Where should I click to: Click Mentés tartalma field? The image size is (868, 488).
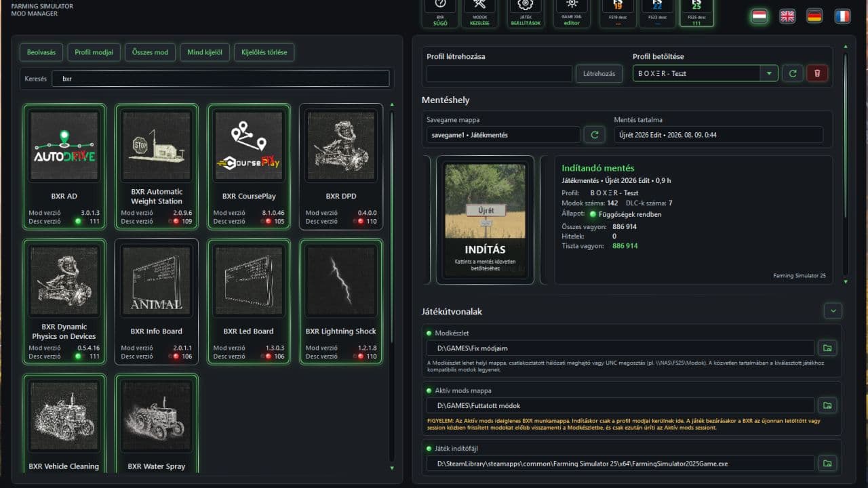[718, 135]
